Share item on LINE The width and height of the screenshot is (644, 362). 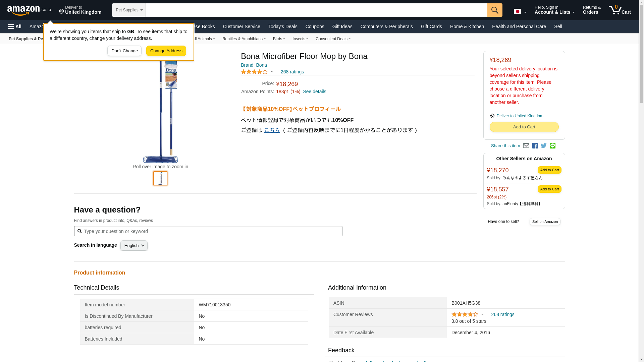pos(552,146)
